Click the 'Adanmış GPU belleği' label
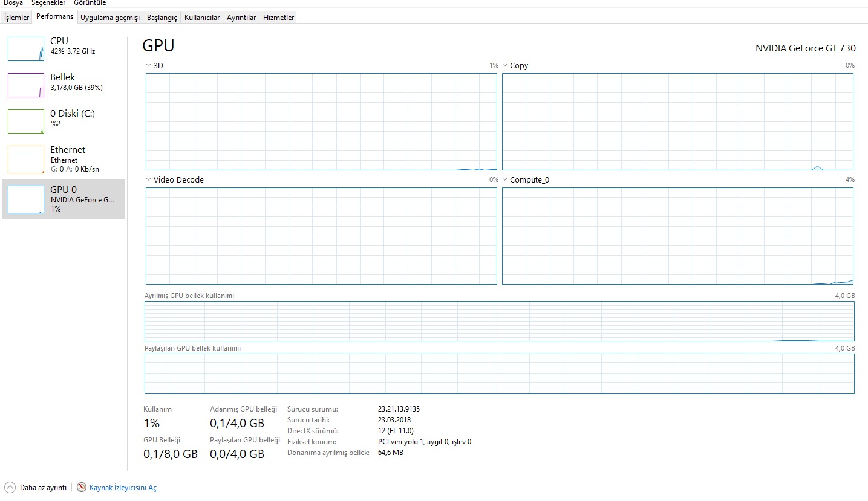The width and height of the screenshot is (868, 501). click(243, 409)
